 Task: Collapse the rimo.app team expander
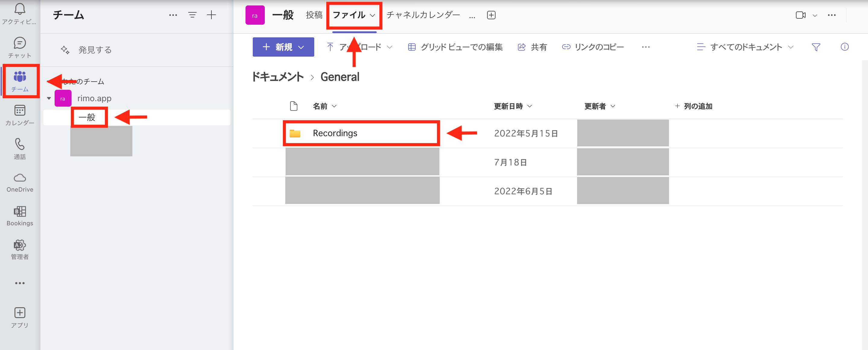click(49, 98)
